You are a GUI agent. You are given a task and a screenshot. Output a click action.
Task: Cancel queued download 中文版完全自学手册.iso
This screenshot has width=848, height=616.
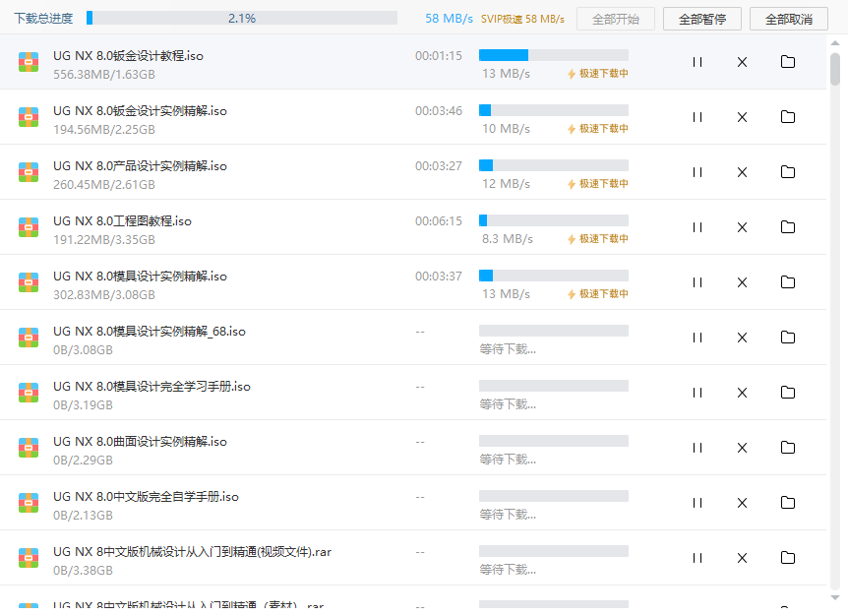click(742, 504)
